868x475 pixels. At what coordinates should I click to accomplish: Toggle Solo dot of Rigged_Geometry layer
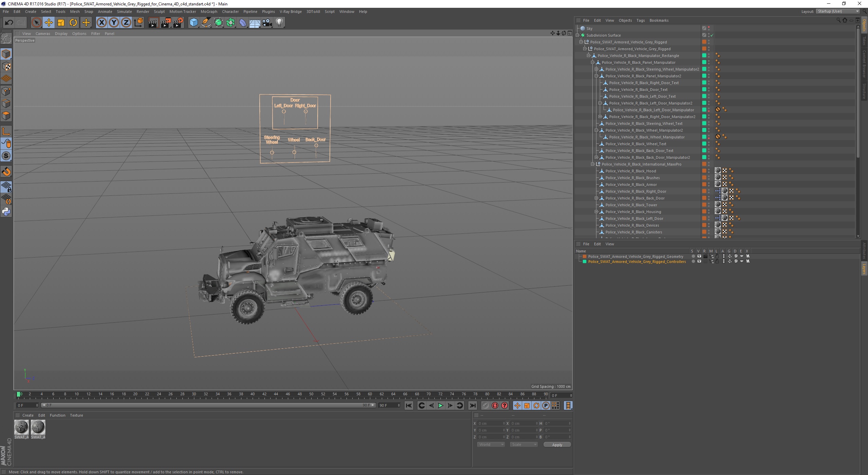click(693, 256)
